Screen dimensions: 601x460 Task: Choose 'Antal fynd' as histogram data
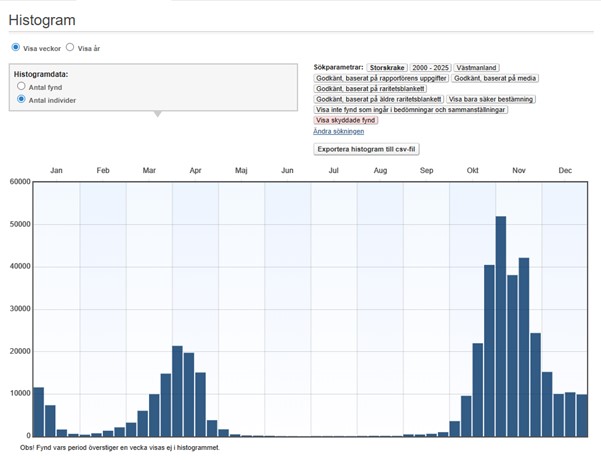[x=22, y=87]
